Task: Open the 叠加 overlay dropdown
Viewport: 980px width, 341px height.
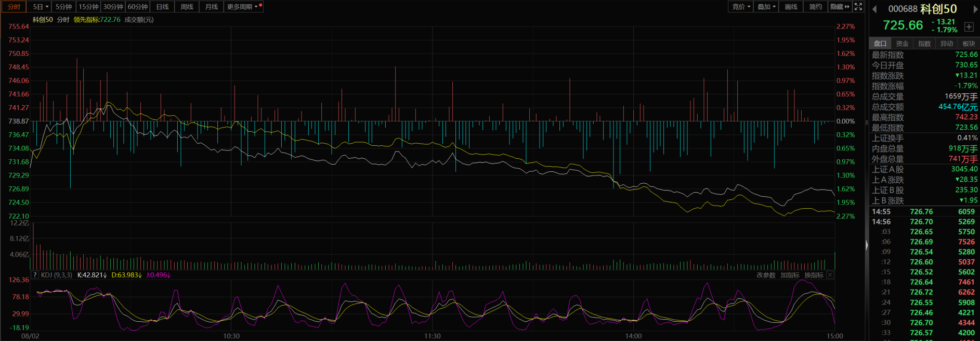Action: pyautogui.click(x=766, y=7)
